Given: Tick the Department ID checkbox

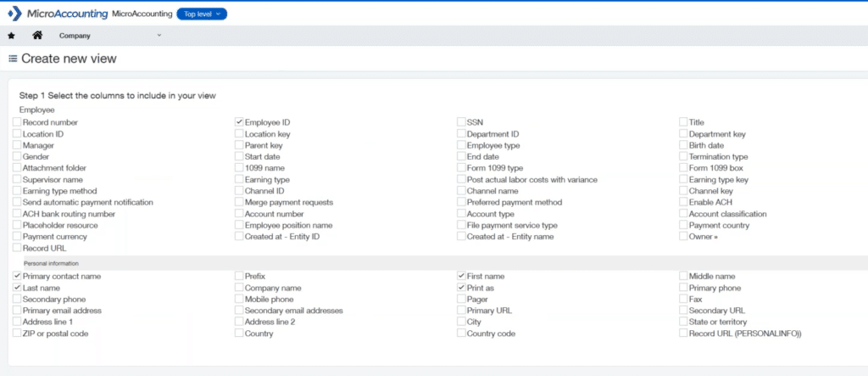Looking at the screenshot, I should [461, 134].
